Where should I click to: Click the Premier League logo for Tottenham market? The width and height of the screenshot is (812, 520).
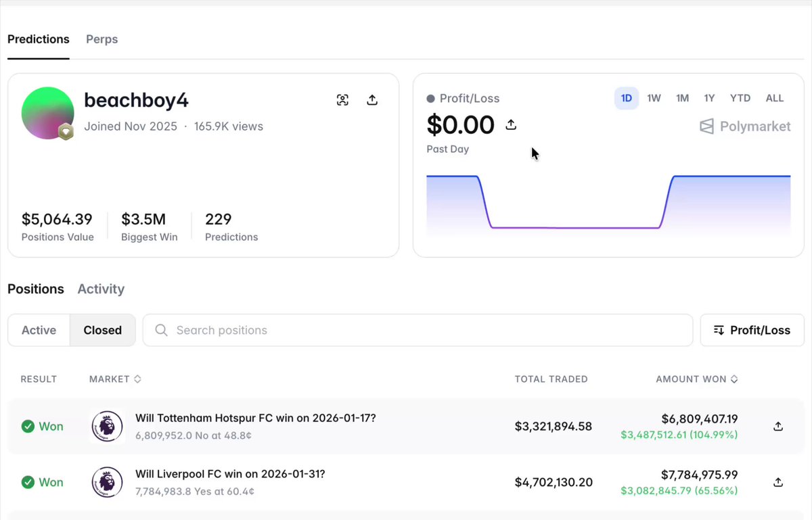[x=107, y=426]
